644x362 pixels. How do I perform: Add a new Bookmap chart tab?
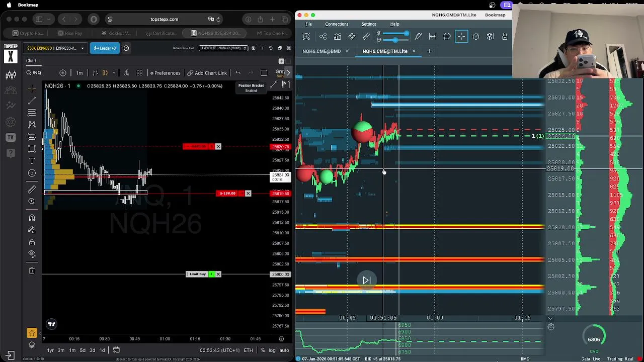pos(429,51)
